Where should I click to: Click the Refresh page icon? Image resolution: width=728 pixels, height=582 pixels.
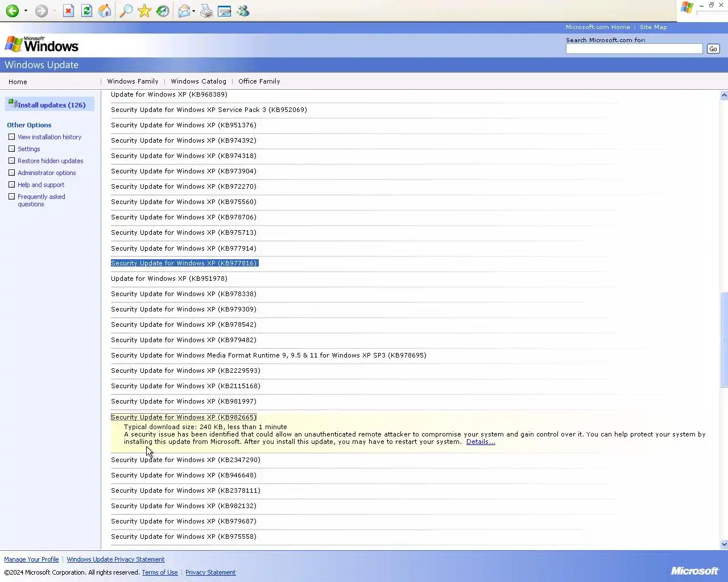pyautogui.click(x=86, y=11)
